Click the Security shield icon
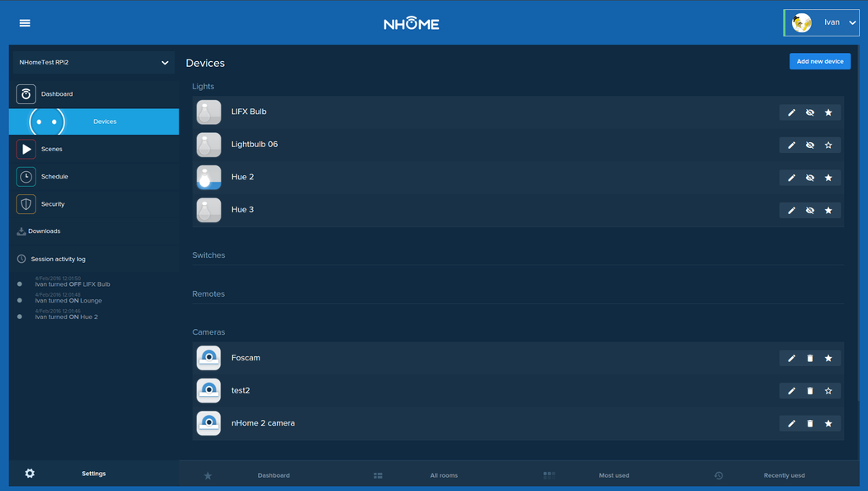This screenshot has width=868, height=491. pyautogui.click(x=26, y=204)
